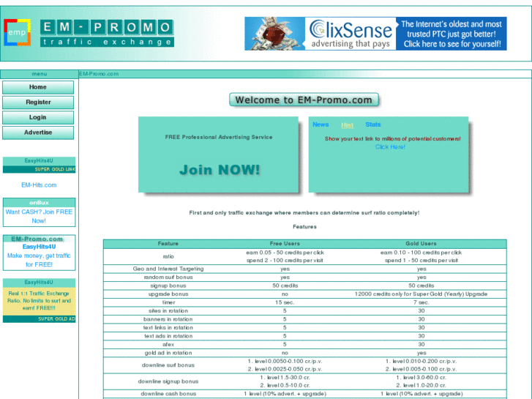Click the Want CASH? Join FREE Now! link
This screenshot has width=532, height=399.
[39, 216]
